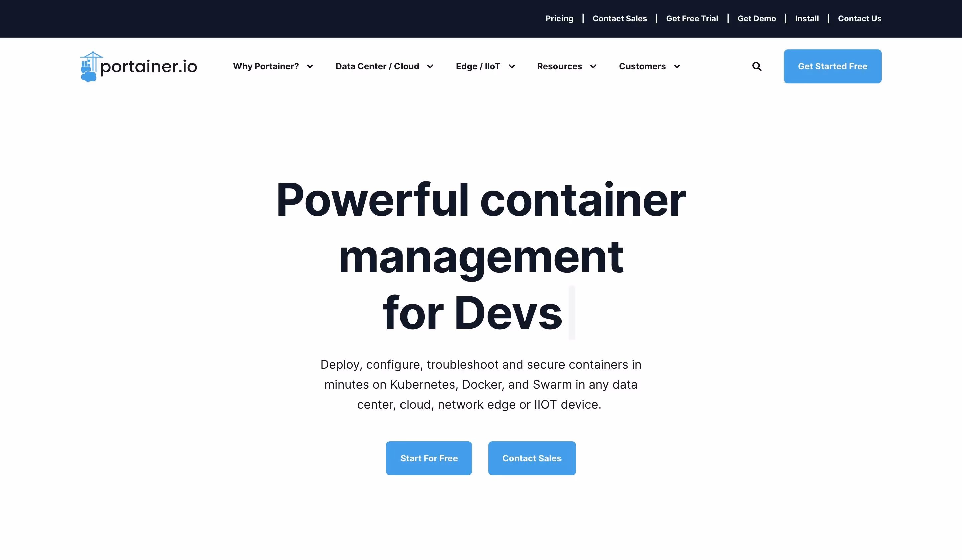Click the hero Contact Sales button
This screenshot has width=962, height=560.
tap(532, 458)
